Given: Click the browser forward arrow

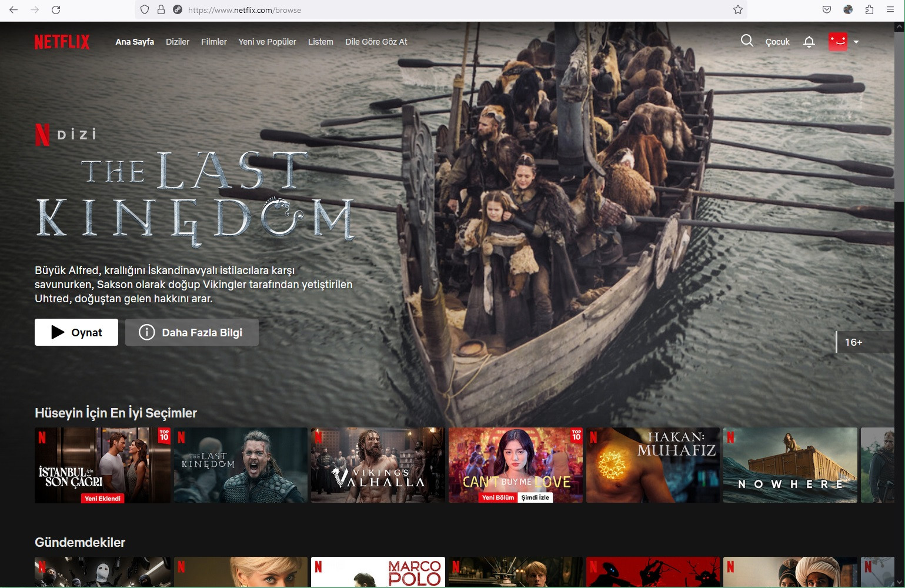Looking at the screenshot, I should tap(35, 10).
